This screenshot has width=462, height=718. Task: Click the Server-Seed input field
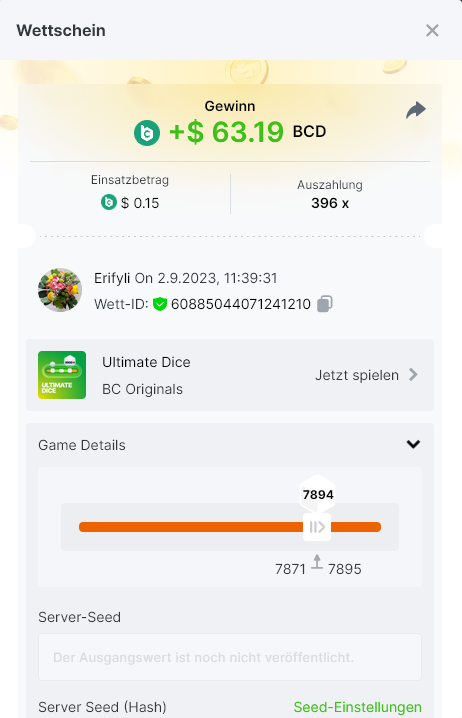(x=230, y=657)
